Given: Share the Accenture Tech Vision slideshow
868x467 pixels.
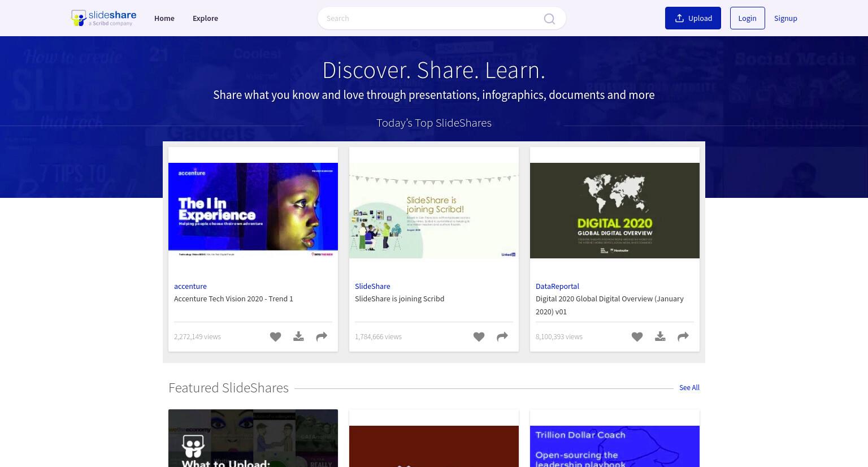Looking at the screenshot, I should point(322,337).
